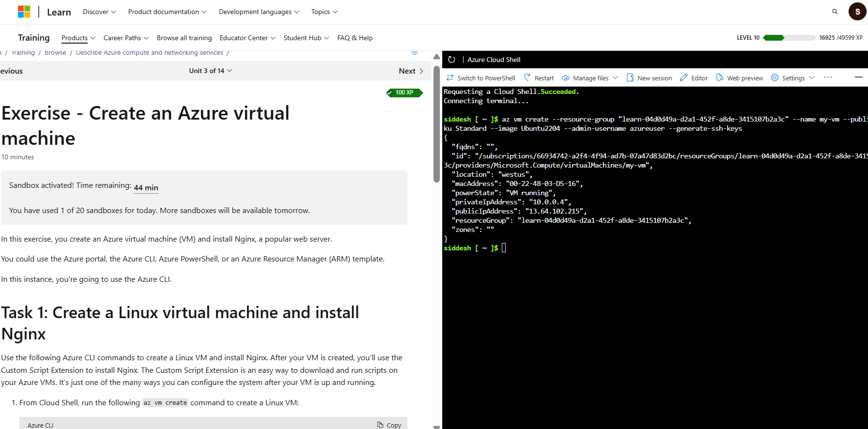
Task: Open FAQ & Help page
Action: (x=355, y=38)
